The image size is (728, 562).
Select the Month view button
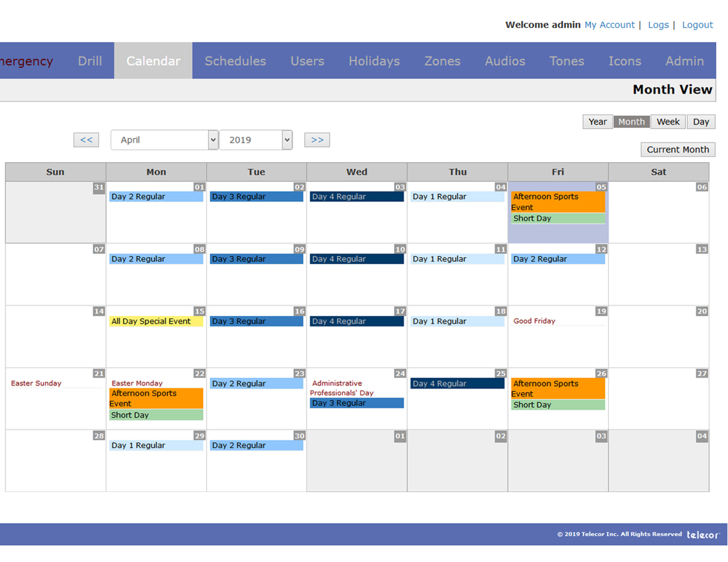tap(631, 122)
